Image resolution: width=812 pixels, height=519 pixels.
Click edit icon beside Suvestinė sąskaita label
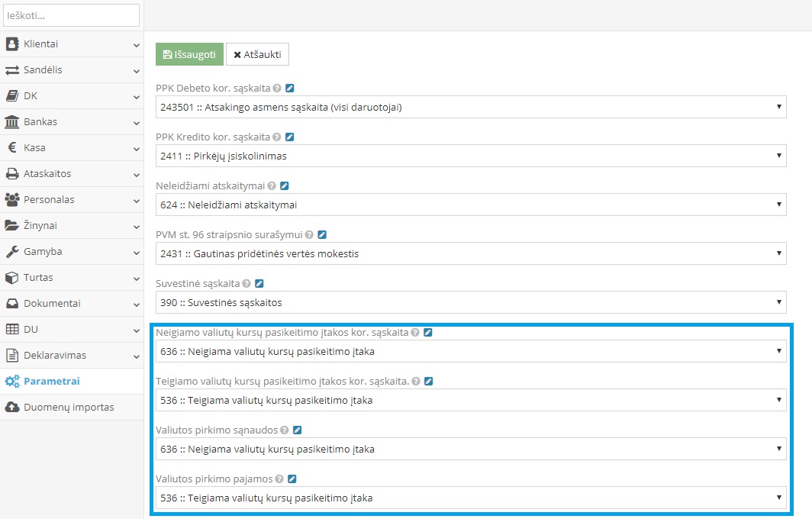point(259,284)
